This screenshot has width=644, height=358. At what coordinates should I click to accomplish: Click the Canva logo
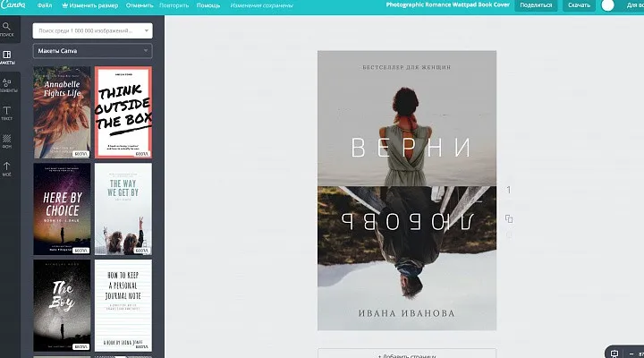click(12, 5)
